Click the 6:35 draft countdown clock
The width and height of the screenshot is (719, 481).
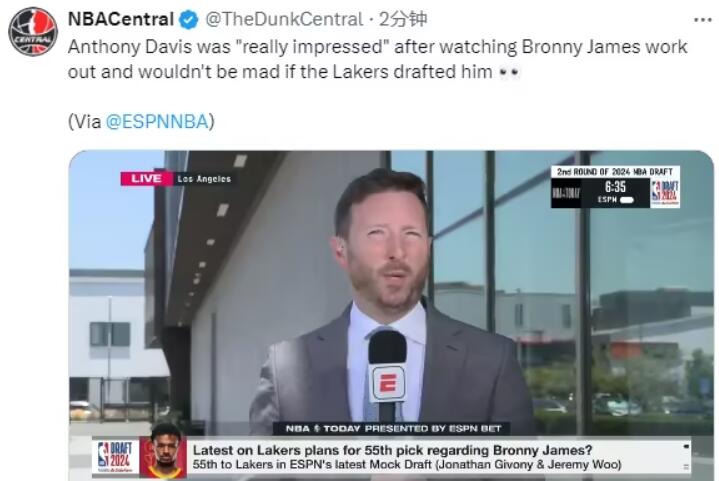click(615, 187)
